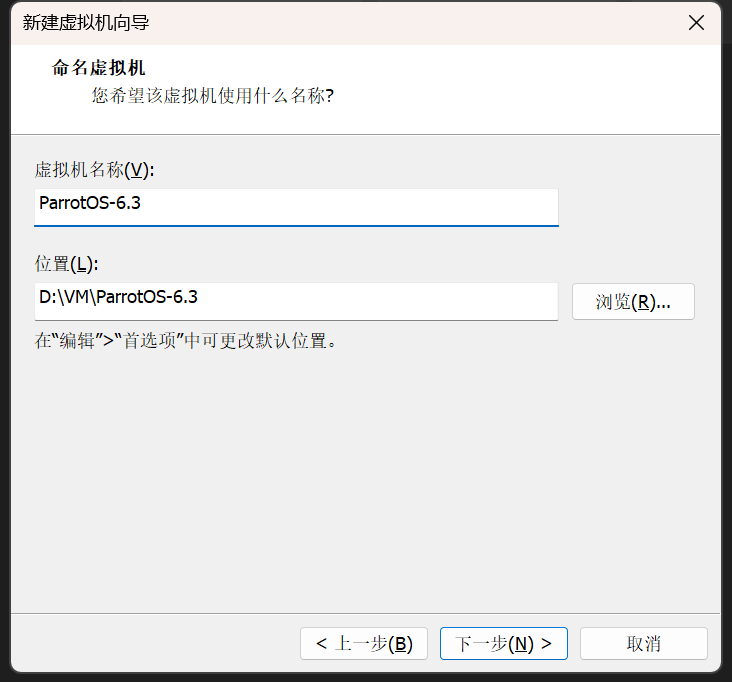Viewport: 732px width, 682px height.
Task: Click the 您希望该虚拟机使用什么名称? subtitle
Action: (213, 96)
